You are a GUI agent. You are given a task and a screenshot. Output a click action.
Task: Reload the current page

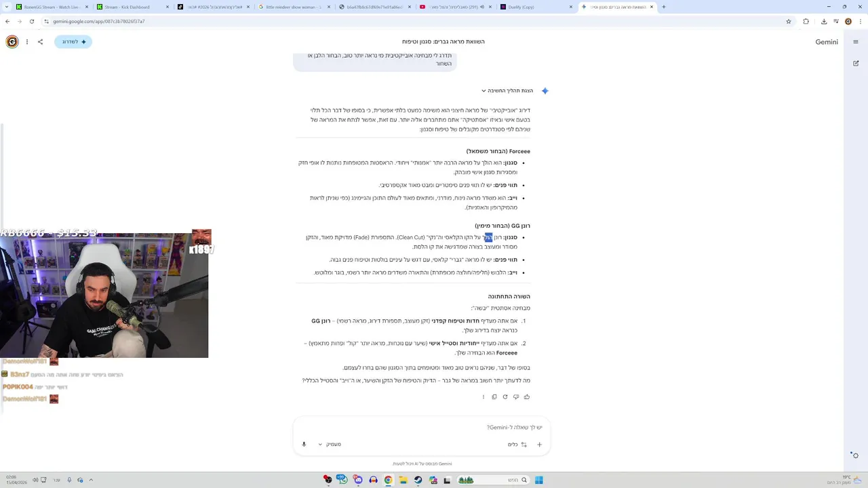tap(32, 21)
